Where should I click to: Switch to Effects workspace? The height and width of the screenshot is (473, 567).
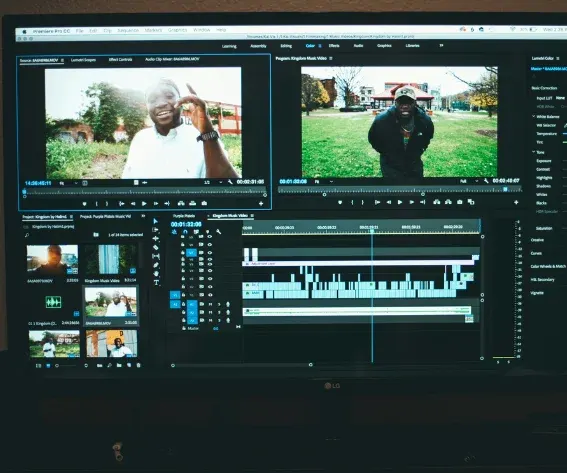click(334, 46)
